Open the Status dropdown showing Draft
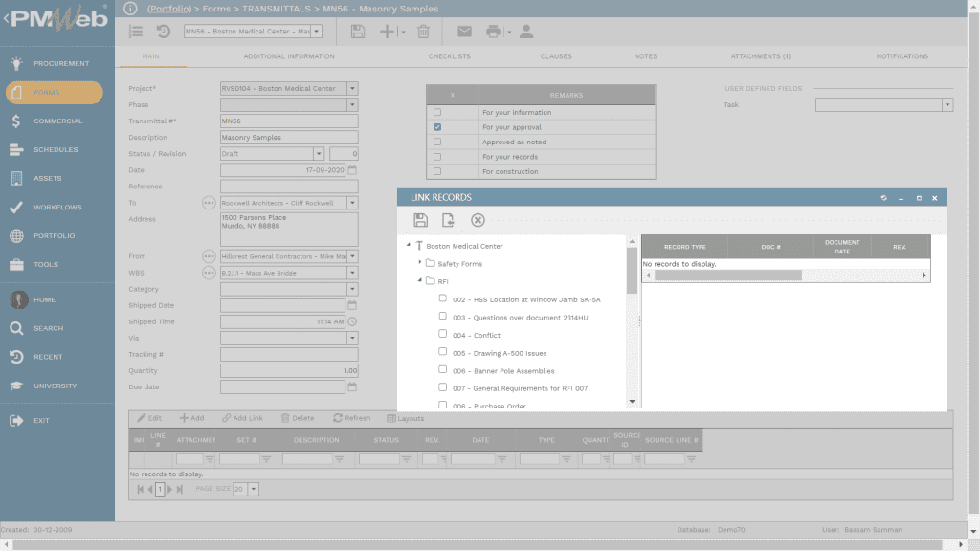 coord(319,154)
